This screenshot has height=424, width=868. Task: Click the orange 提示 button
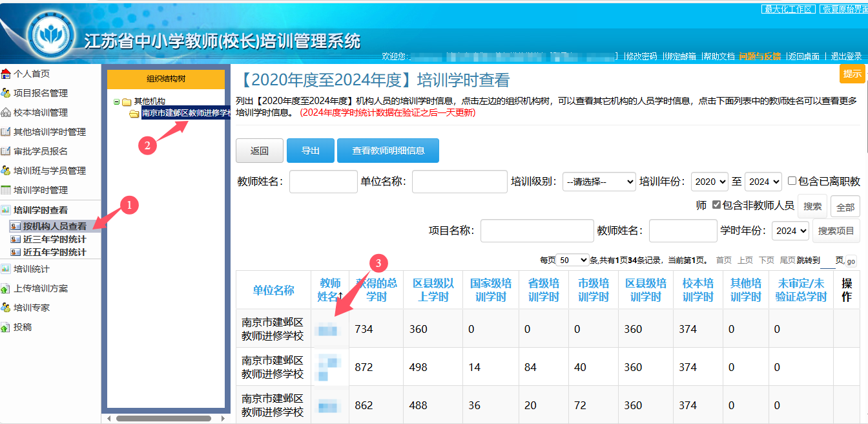(x=852, y=74)
